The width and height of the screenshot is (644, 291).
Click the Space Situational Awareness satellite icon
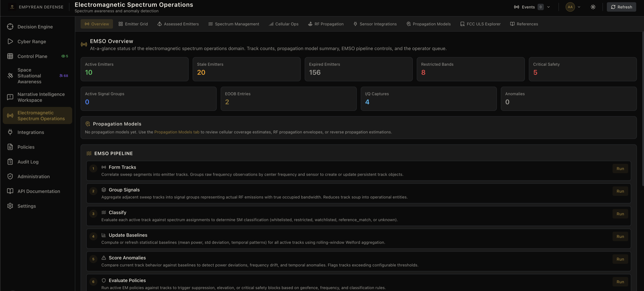pyautogui.click(x=10, y=76)
